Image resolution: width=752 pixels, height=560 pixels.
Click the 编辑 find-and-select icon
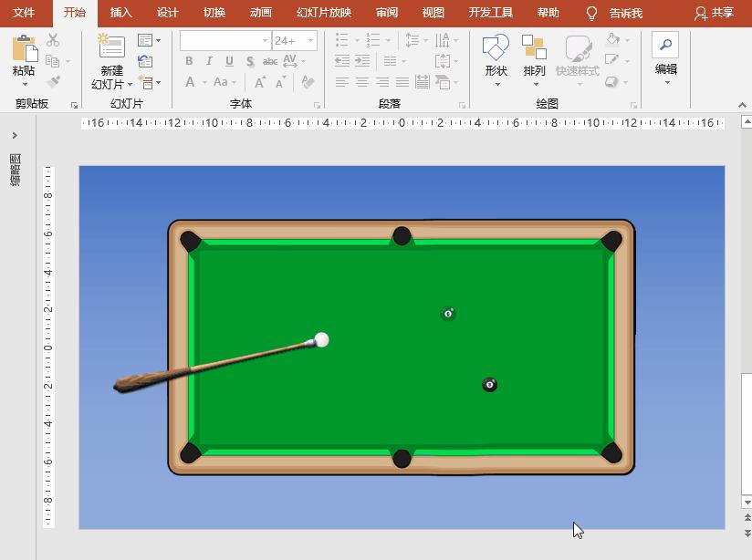coord(665,45)
